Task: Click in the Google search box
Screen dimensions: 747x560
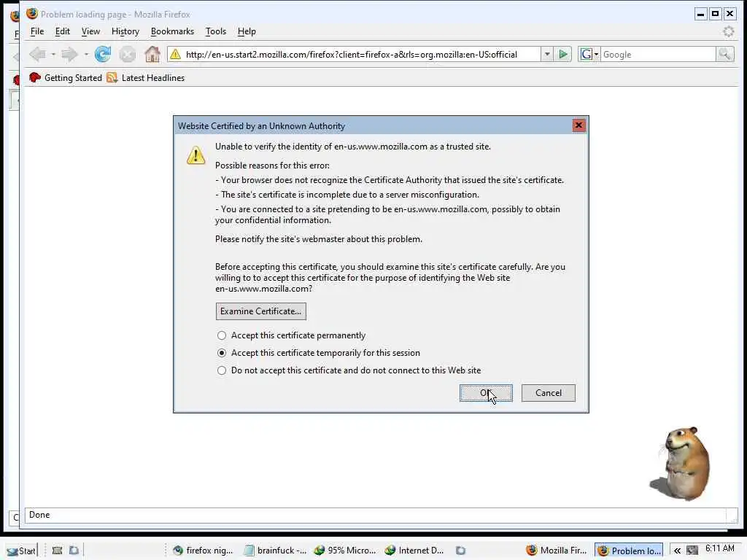Action: tap(659, 54)
